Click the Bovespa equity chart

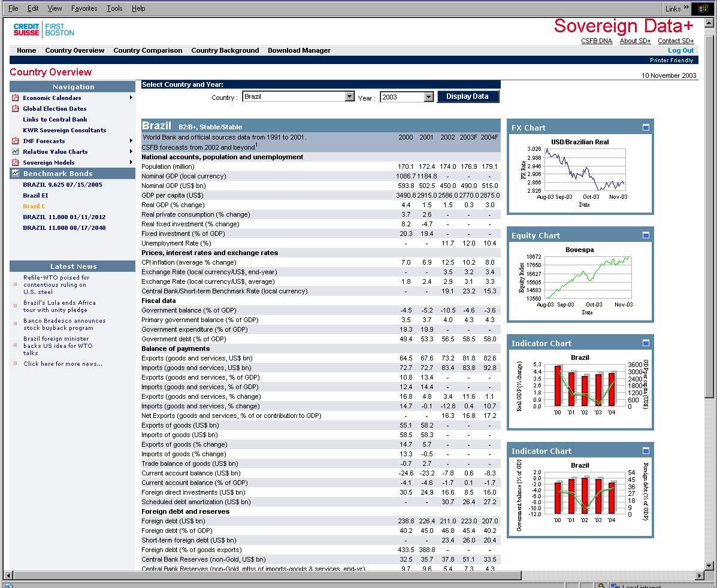click(x=580, y=281)
